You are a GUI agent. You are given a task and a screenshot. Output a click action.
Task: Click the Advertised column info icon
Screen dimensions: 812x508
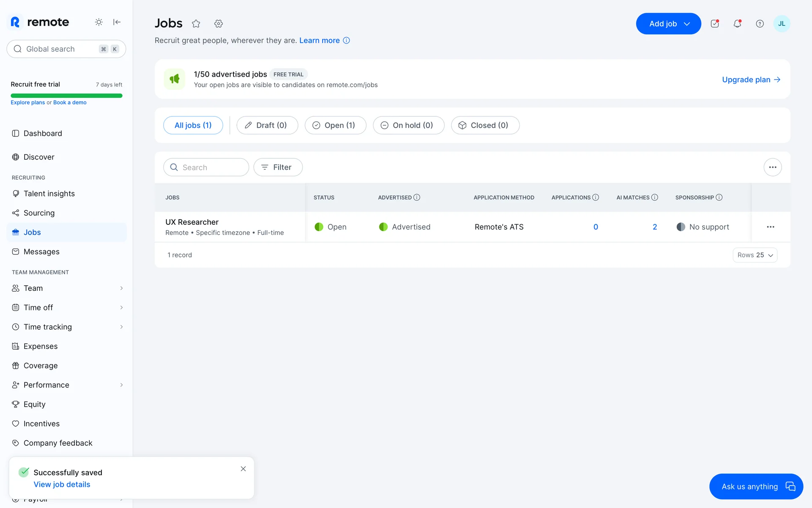pyautogui.click(x=417, y=197)
